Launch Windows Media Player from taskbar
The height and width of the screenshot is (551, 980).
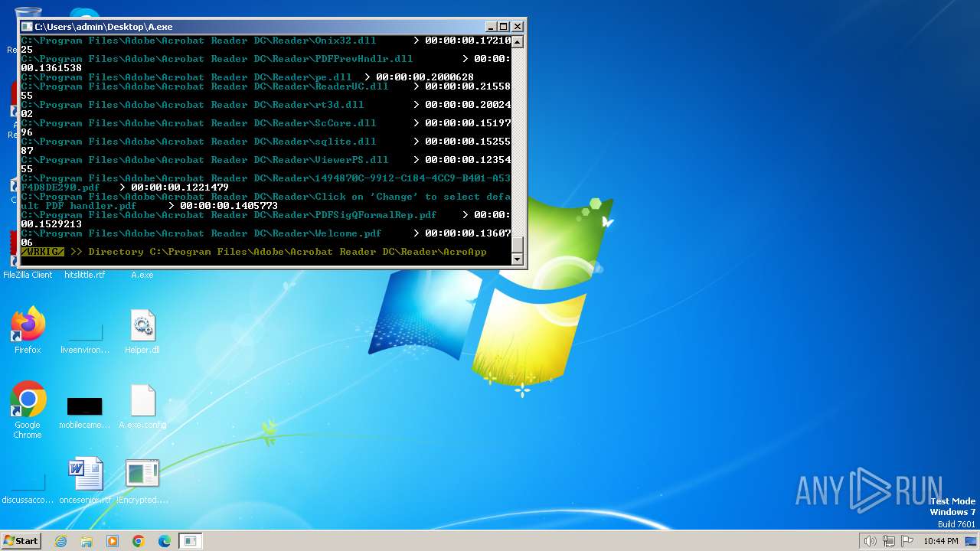click(113, 541)
